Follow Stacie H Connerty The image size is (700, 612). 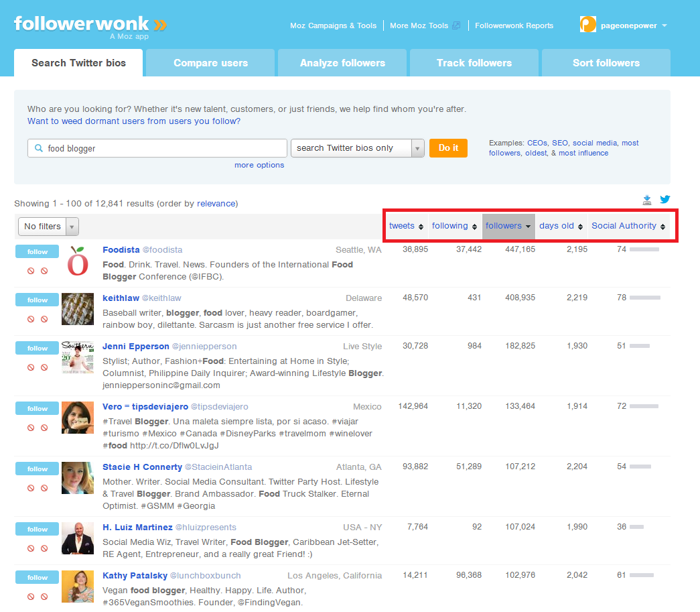point(37,469)
